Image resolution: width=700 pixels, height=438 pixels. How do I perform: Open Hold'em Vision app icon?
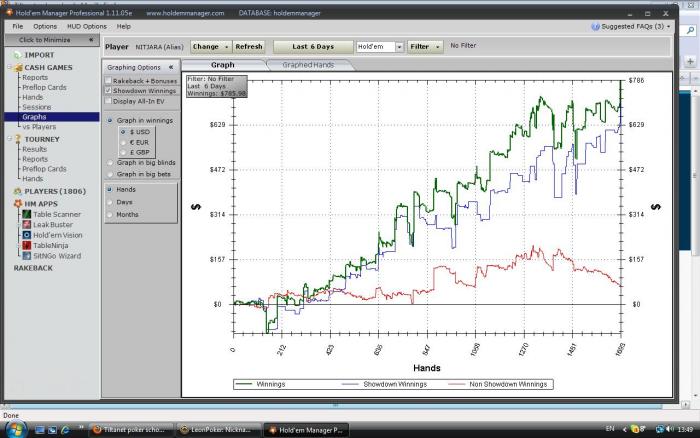(27, 235)
